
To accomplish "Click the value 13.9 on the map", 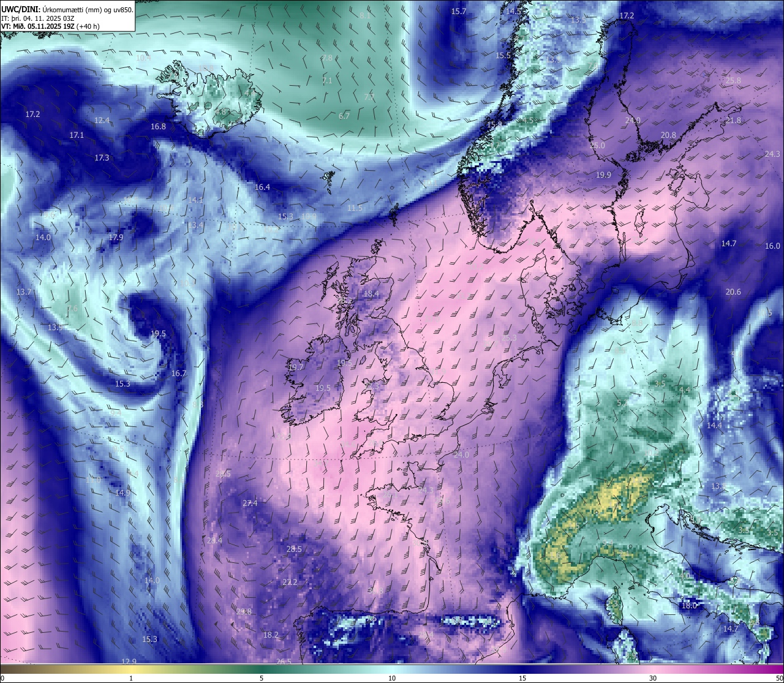I will 55,327.
